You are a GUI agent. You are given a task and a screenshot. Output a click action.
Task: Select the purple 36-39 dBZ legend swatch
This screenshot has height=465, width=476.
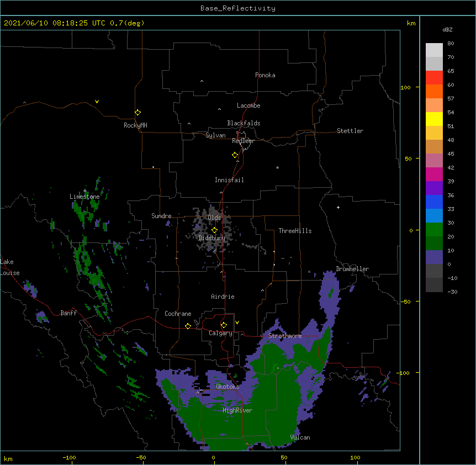pyautogui.click(x=434, y=188)
